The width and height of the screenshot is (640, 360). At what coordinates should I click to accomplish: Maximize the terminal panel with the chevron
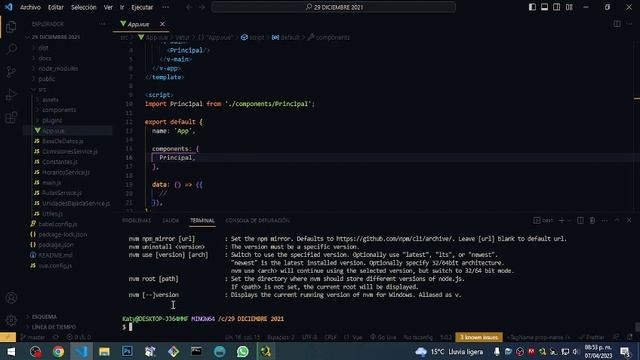[617, 220]
